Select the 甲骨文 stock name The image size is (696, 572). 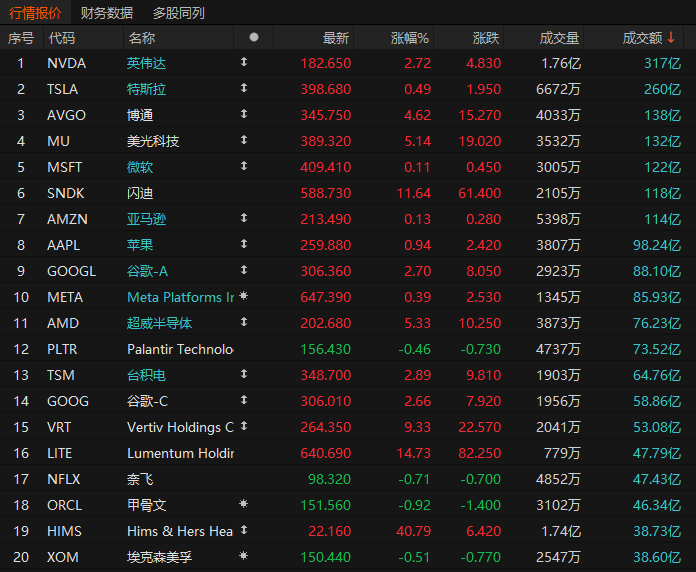[146, 505]
